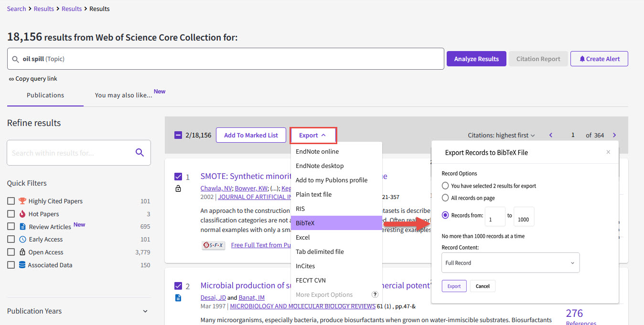Check the Open Access filter box

coord(11,252)
